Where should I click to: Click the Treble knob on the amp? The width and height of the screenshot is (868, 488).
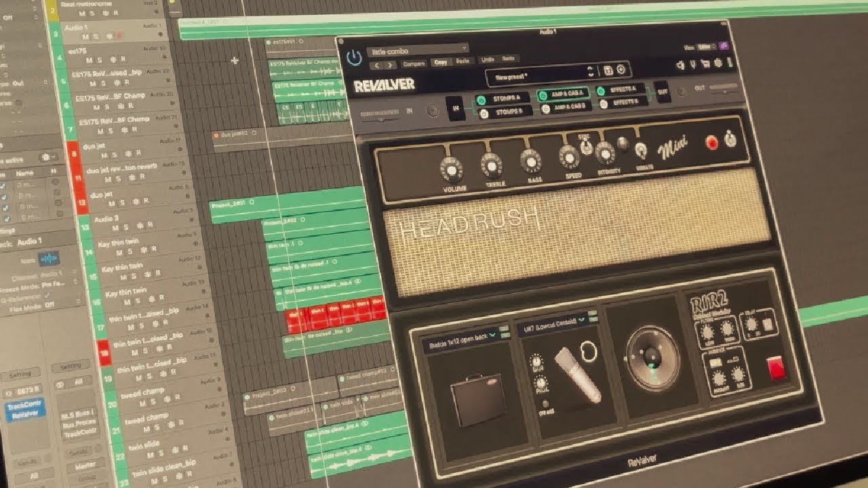pos(490,165)
